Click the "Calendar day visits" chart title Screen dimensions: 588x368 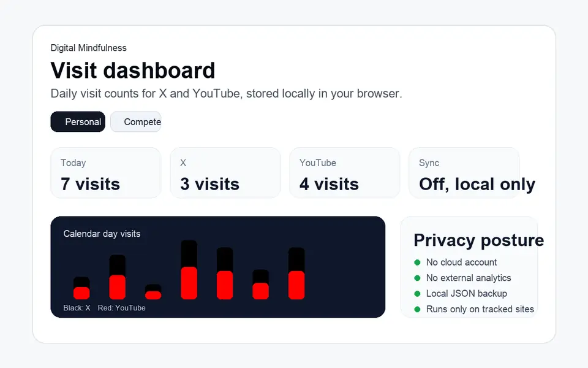(x=102, y=234)
